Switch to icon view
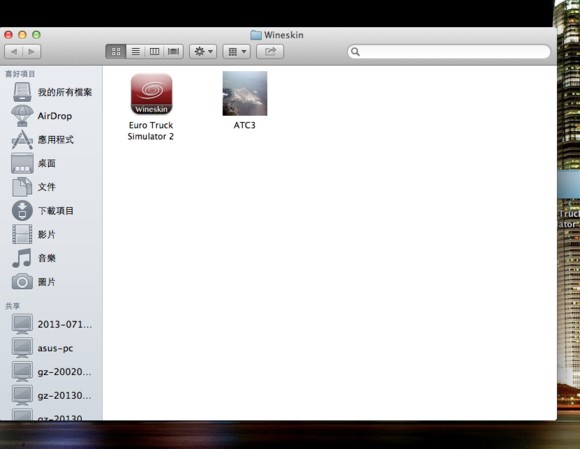The image size is (580, 449). [x=116, y=51]
